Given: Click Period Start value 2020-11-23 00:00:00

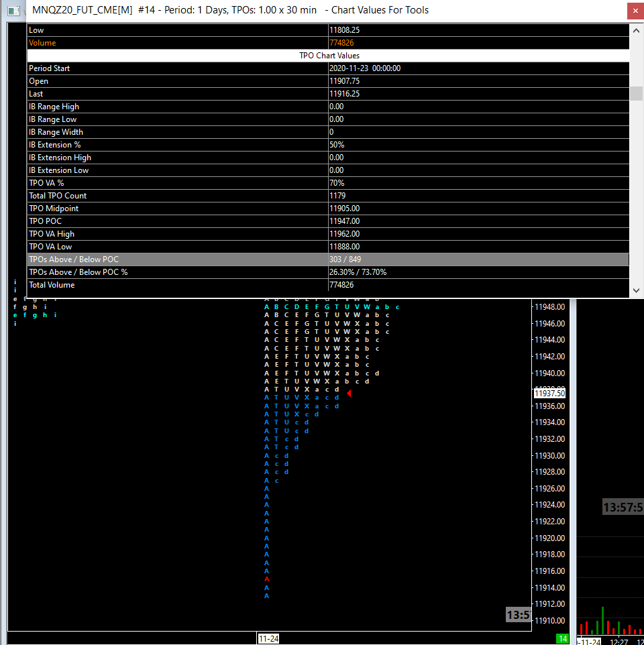Looking at the screenshot, I should point(365,68).
